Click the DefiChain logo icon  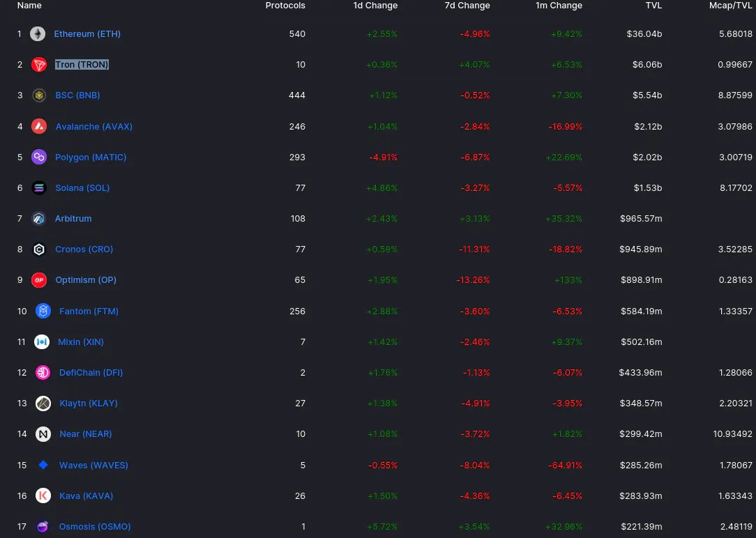43,372
